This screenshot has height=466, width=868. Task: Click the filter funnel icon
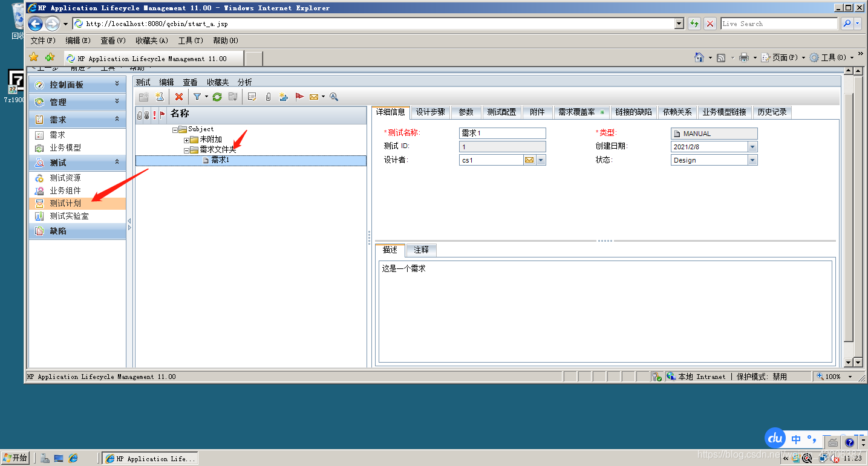pyautogui.click(x=197, y=97)
